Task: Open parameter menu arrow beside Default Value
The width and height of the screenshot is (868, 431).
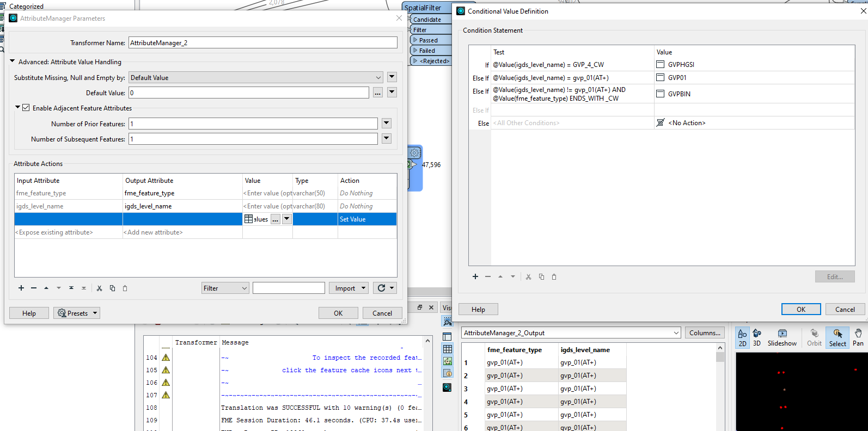Action: 392,93
